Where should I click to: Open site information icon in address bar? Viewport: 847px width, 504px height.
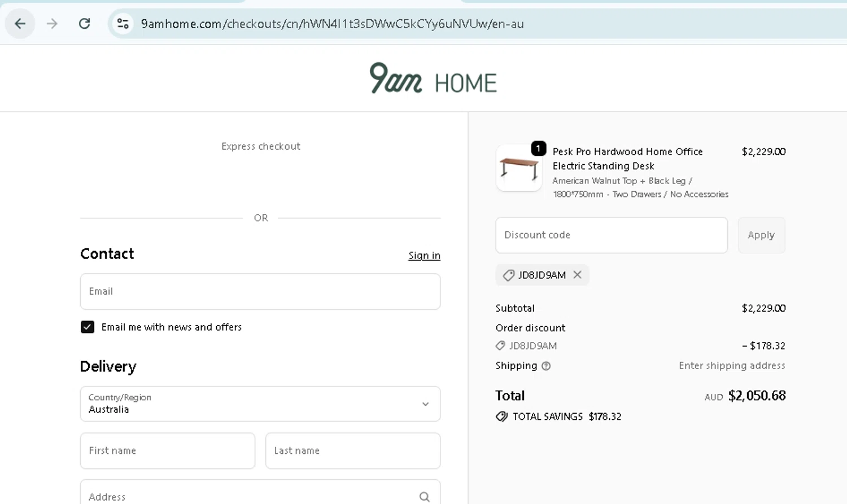pyautogui.click(x=123, y=24)
